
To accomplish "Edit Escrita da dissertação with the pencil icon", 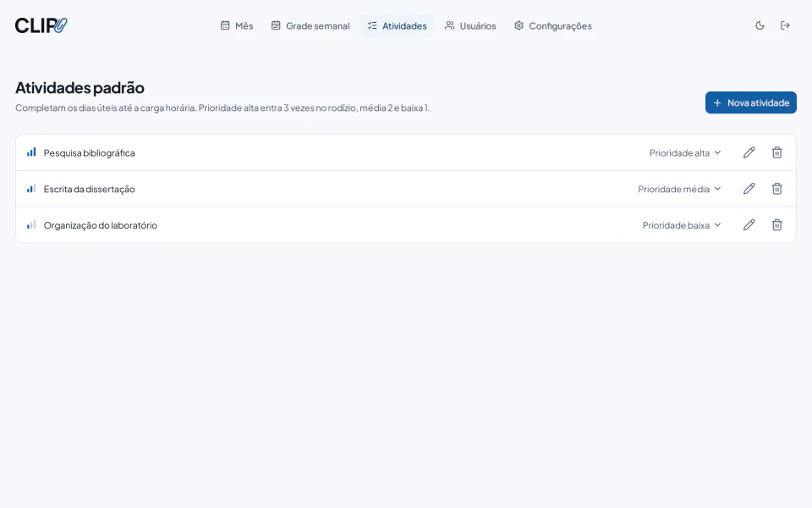I will 749,189.
